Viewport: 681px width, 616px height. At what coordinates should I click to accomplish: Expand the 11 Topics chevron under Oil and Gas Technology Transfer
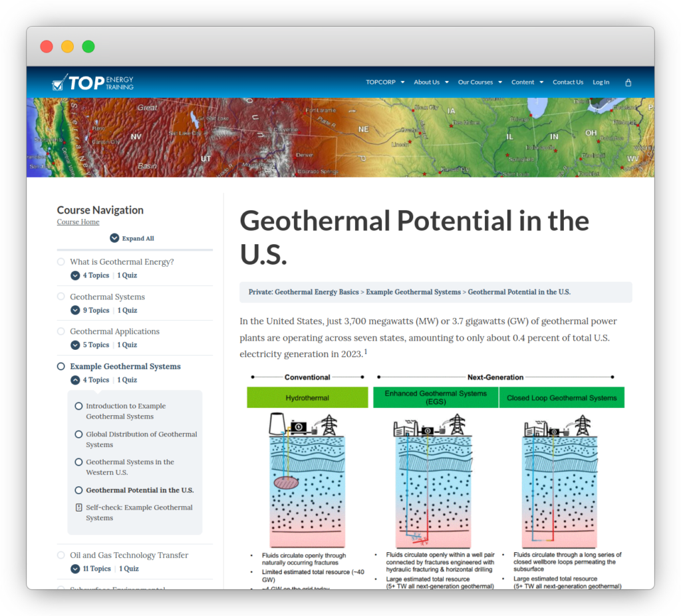(75, 569)
